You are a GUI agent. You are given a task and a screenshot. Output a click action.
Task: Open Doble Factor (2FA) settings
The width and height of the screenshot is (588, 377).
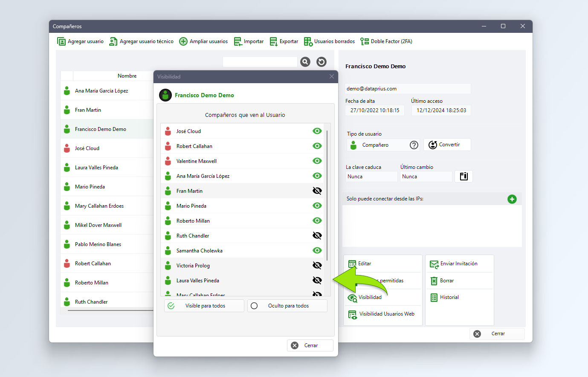pyautogui.click(x=386, y=41)
